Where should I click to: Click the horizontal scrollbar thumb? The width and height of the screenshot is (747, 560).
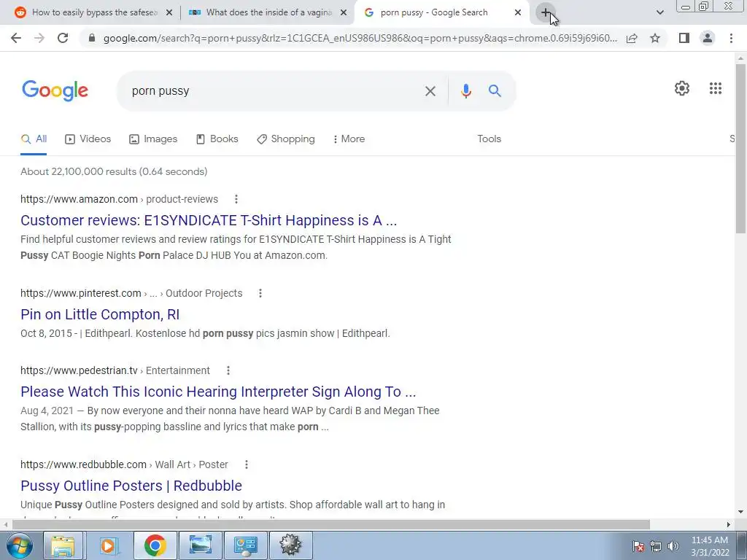coord(330,525)
